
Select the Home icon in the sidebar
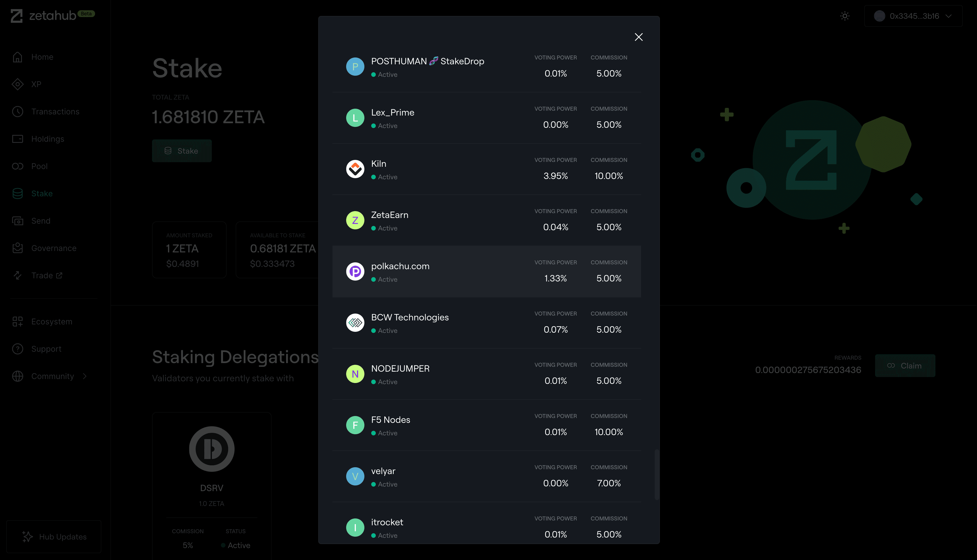(18, 57)
